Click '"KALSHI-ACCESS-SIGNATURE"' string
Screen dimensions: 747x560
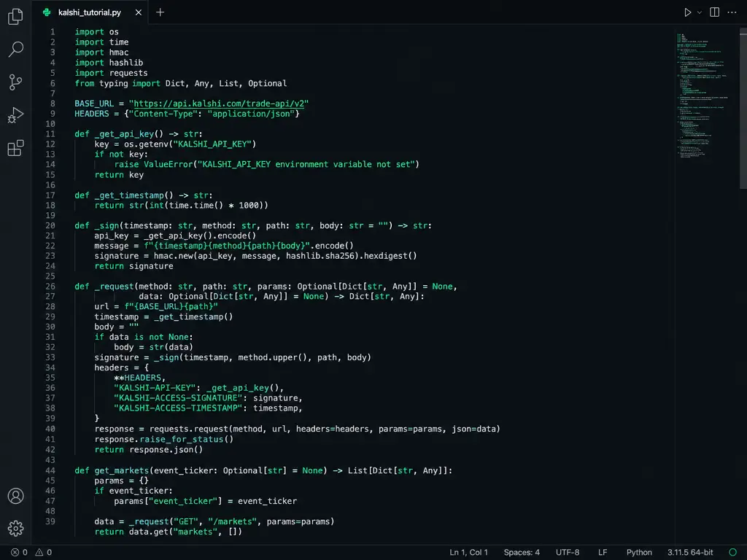click(x=179, y=397)
